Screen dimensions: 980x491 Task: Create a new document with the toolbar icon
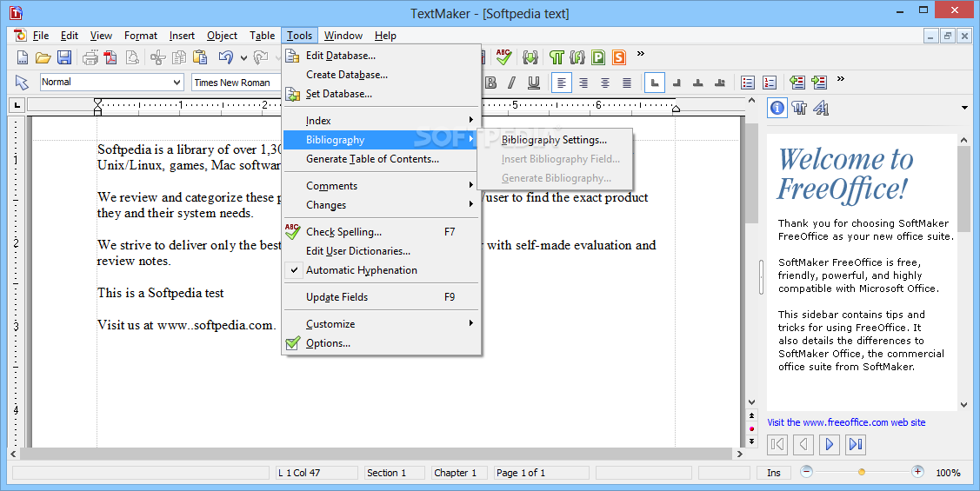coord(23,58)
